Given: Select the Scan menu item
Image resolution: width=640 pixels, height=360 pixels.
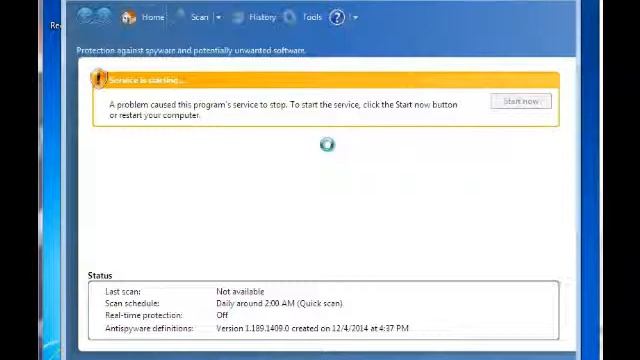Looking at the screenshot, I should tap(200, 17).
